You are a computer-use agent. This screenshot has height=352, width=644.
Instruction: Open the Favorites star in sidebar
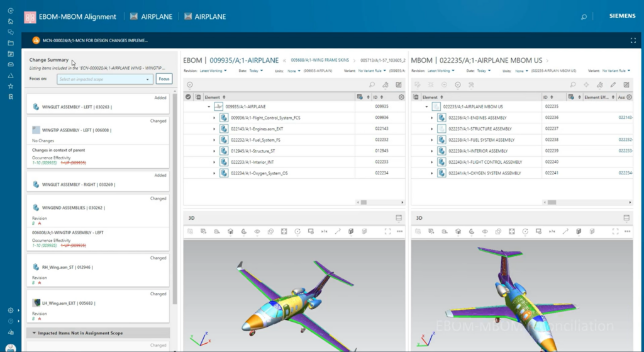pos(11,86)
